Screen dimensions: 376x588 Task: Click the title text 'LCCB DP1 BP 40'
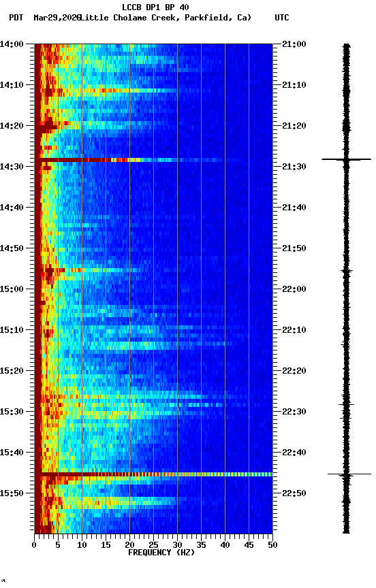155,7
